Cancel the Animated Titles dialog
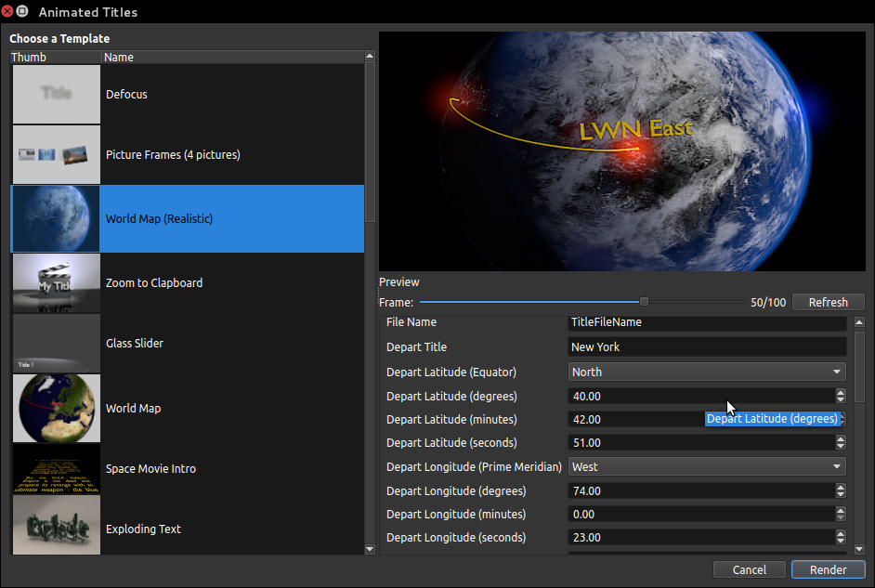 tap(749, 569)
